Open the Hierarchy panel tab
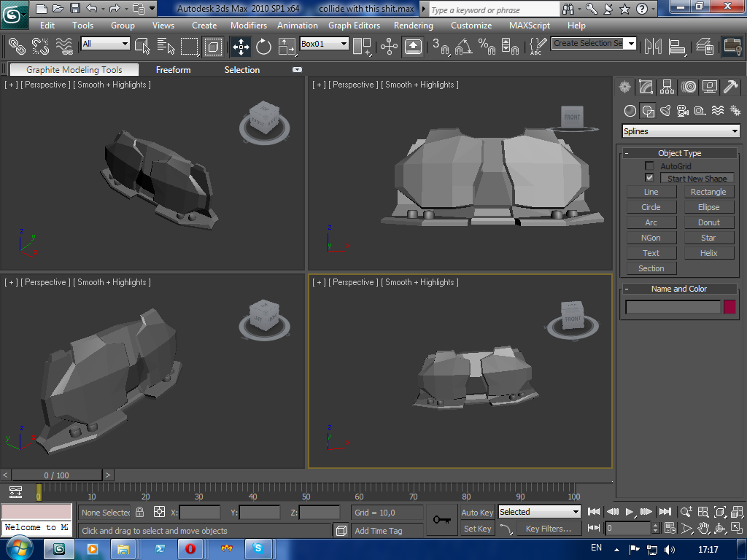 (667, 87)
